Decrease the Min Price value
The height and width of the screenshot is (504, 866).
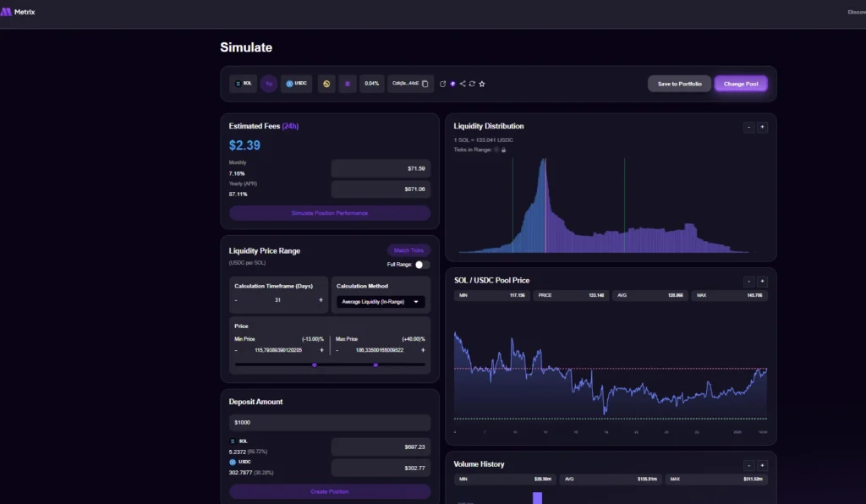[237, 350]
